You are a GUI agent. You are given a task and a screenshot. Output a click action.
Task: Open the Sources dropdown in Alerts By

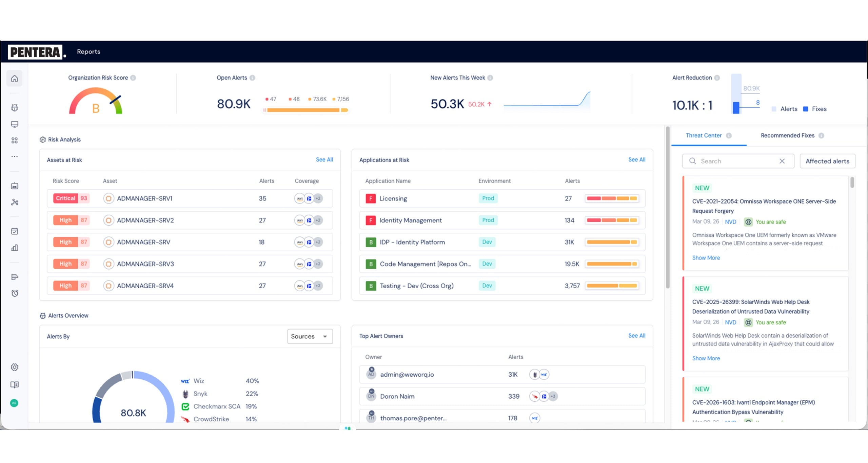310,336
